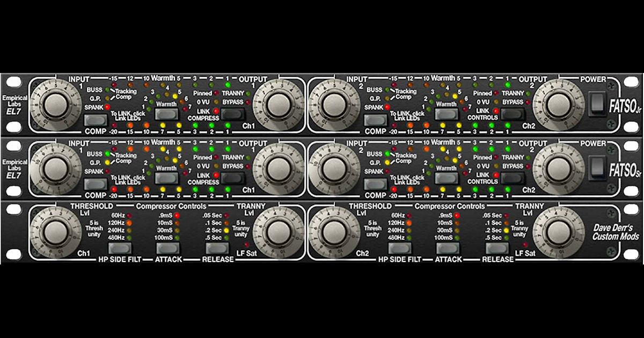This screenshot has width=644, height=338.
Task: Cycle the Ch2 HP SIDE FILT button
Action: 399,248
